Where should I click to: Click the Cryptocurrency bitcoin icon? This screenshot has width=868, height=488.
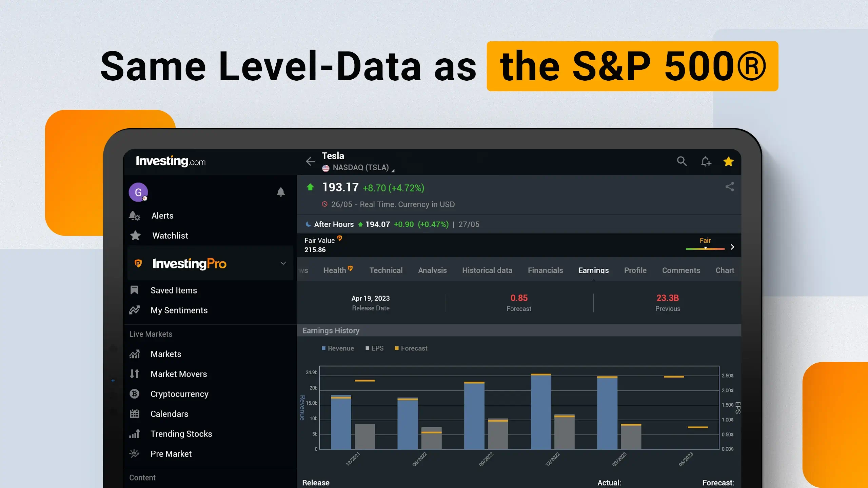pyautogui.click(x=135, y=394)
